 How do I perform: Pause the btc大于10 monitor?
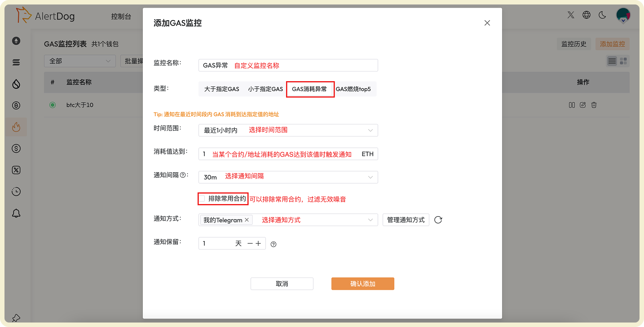coord(571,105)
